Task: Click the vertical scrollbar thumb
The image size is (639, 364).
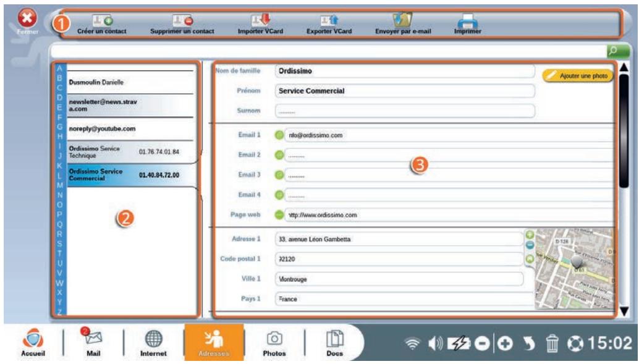Action: (x=624, y=131)
